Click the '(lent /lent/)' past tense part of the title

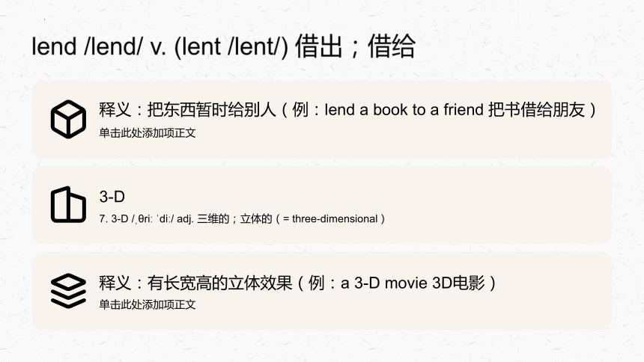[231, 46]
